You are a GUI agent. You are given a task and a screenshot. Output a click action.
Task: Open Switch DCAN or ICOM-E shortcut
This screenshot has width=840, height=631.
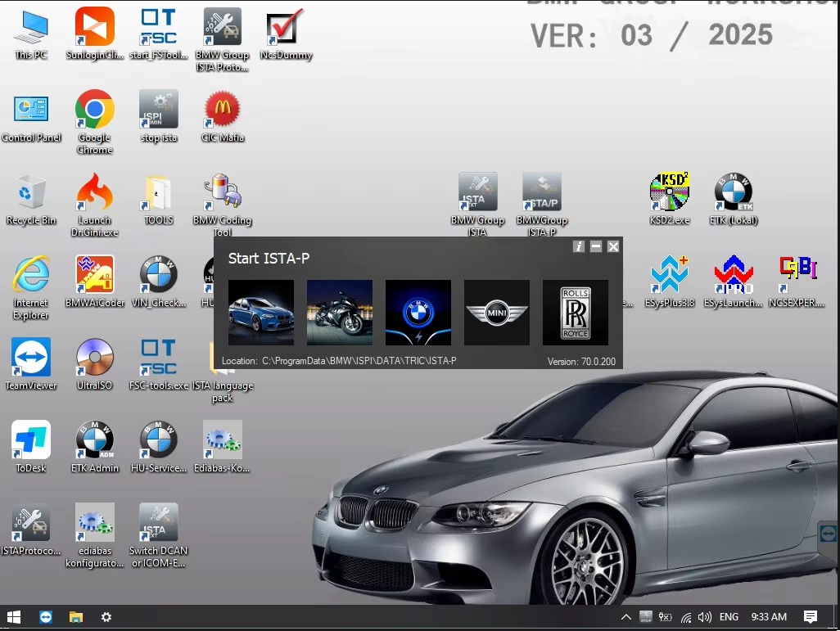click(x=159, y=535)
